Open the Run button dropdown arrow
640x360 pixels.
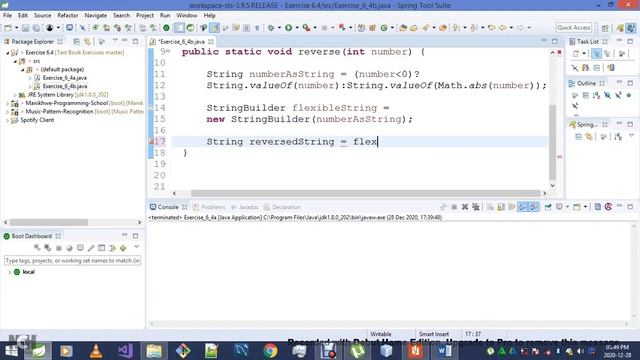[x=297, y=28]
